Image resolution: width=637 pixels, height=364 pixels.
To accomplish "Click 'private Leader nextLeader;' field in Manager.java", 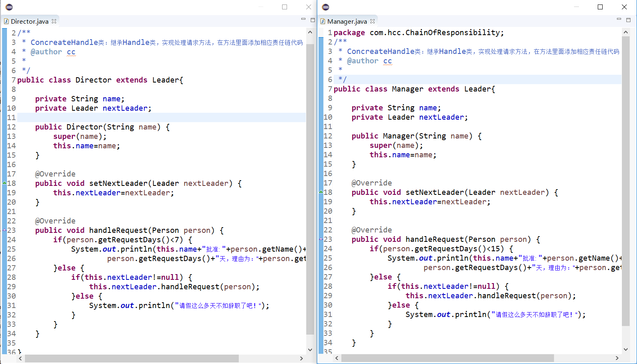I will point(410,117).
